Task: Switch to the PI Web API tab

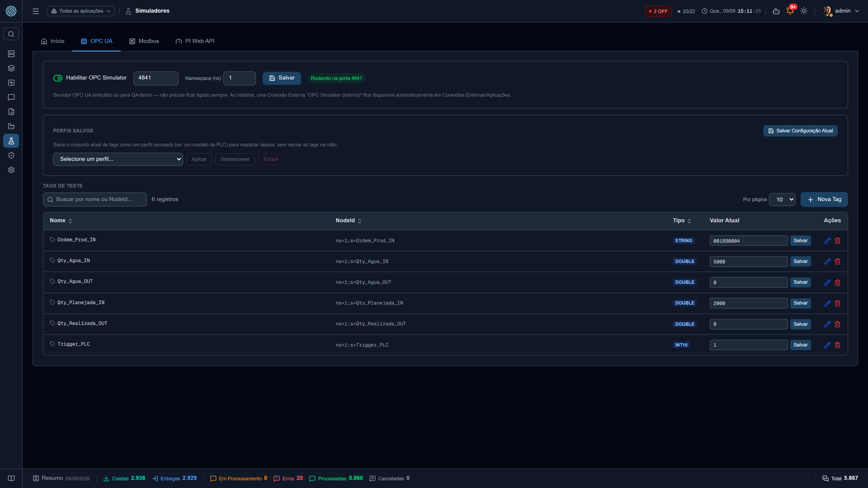Action: click(195, 41)
